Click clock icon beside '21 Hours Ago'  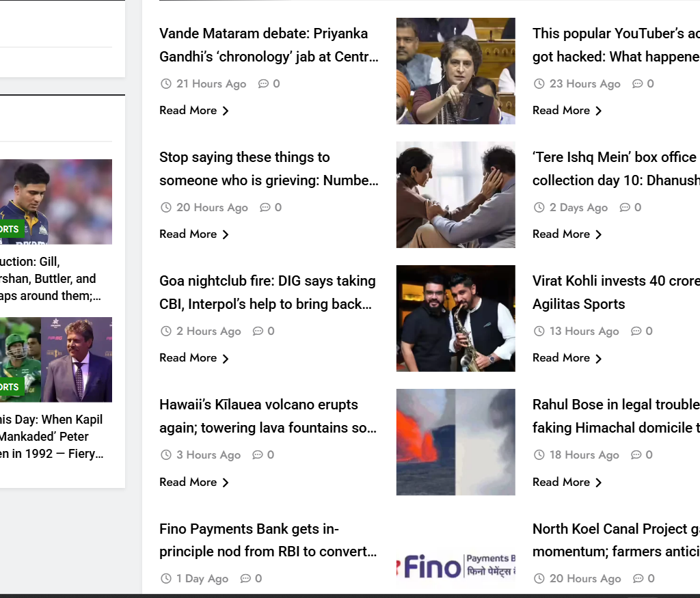tap(165, 84)
